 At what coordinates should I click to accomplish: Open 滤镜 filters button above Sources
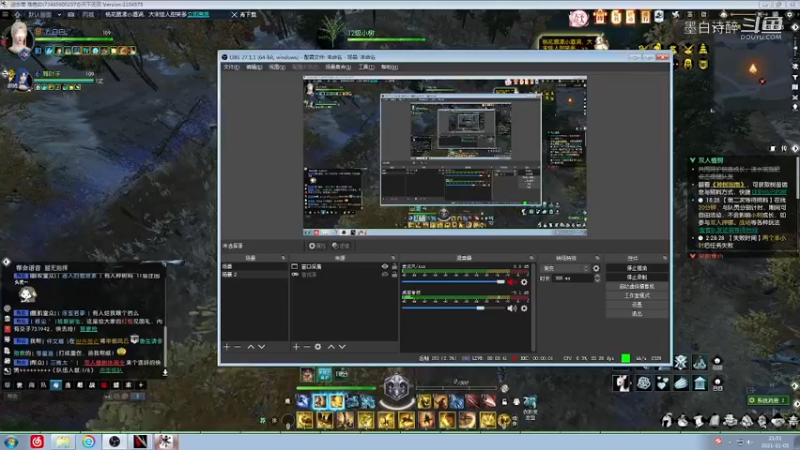(x=340, y=246)
